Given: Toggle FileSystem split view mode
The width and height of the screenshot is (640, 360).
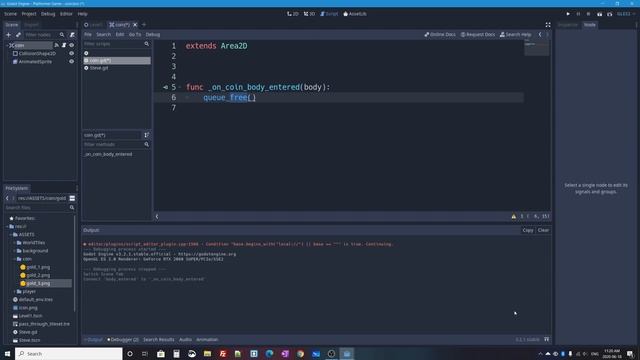Looking at the screenshot, I should (72, 198).
